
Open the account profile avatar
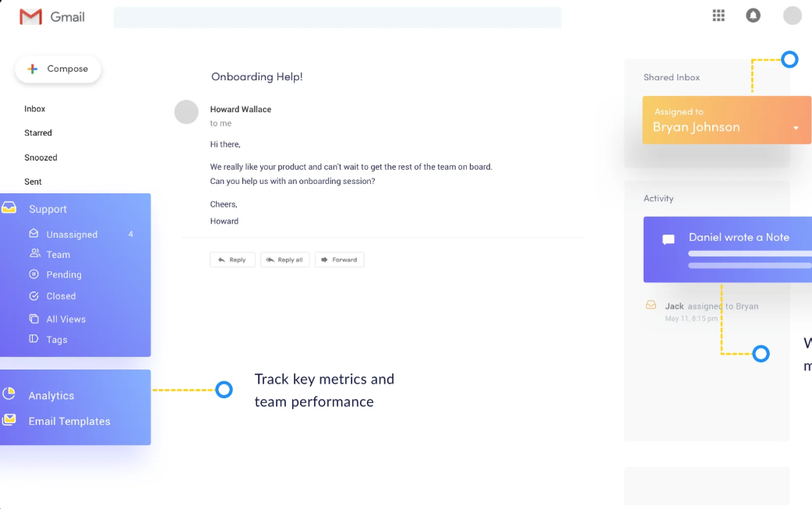pyautogui.click(x=792, y=16)
